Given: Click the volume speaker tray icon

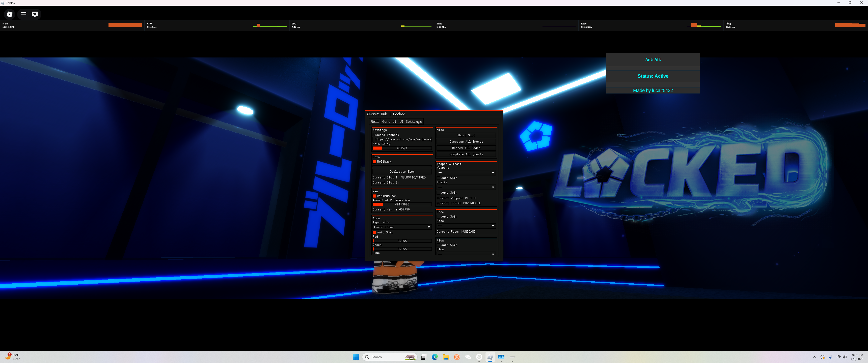Looking at the screenshot, I should [845, 357].
